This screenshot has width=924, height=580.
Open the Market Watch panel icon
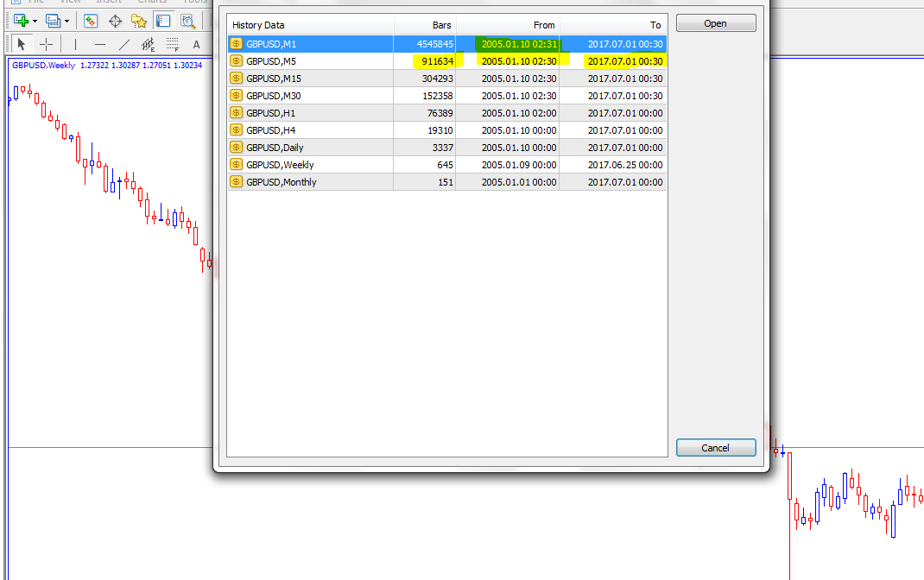click(x=90, y=21)
